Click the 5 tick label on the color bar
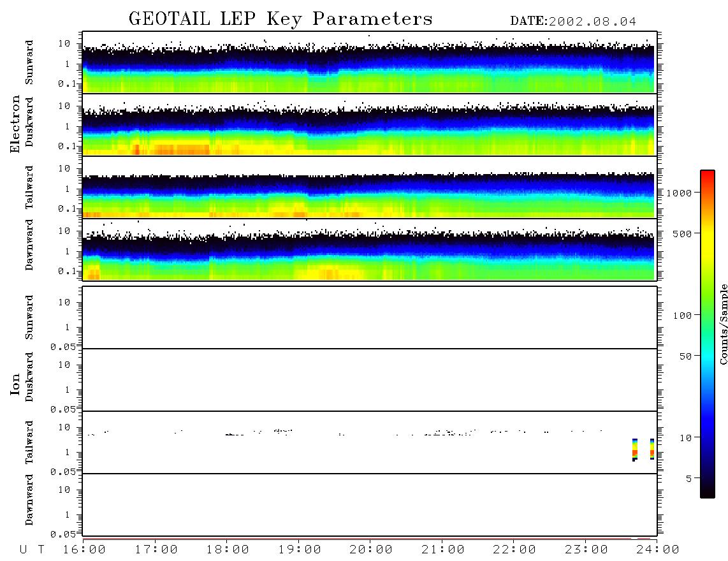This screenshot has height=561, width=728. 688,479
